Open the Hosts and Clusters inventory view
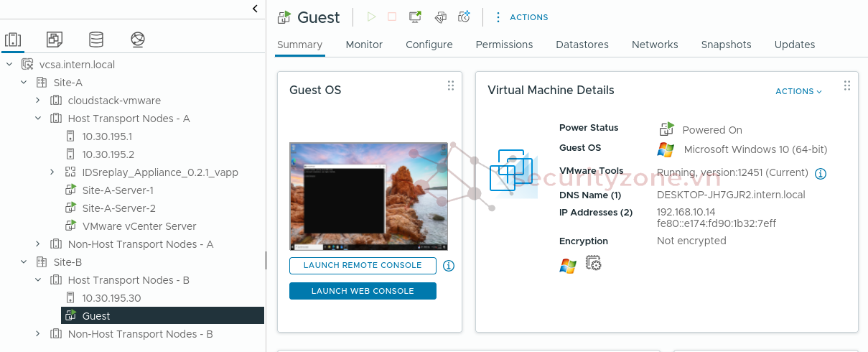 click(13, 40)
